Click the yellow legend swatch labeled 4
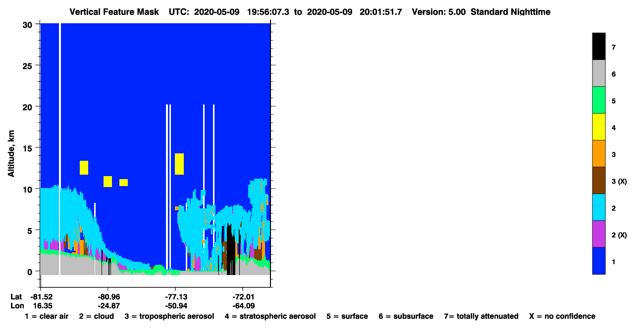This screenshot has width=644, height=330. [598, 127]
